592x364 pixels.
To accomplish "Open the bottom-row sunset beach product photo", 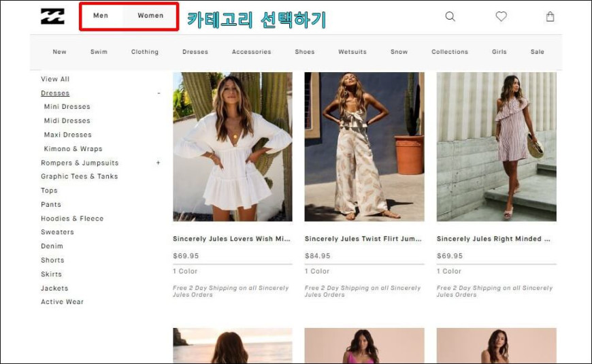I will [233, 346].
